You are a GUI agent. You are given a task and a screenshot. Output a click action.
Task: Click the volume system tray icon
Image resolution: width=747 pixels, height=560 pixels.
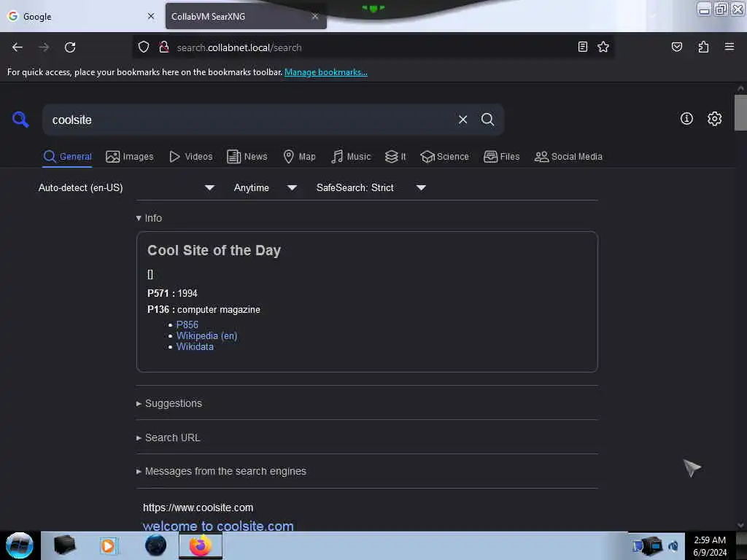673,545
